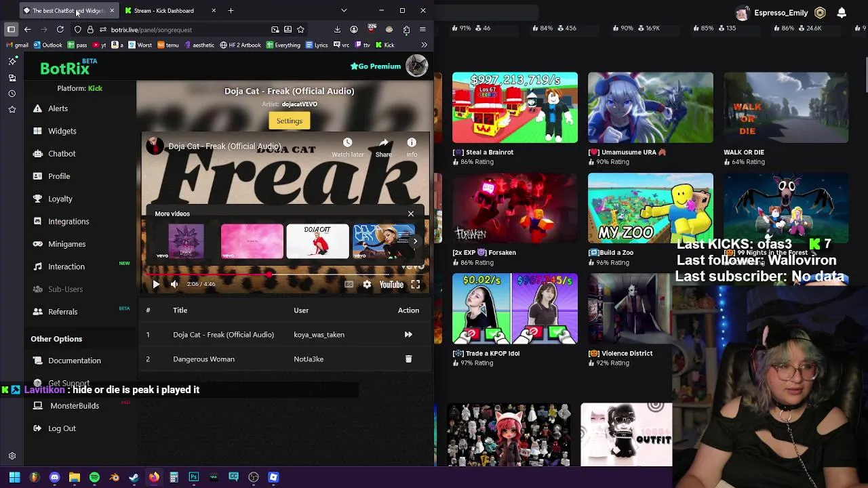Open Spotify from the taskbar

click(94, 477)
